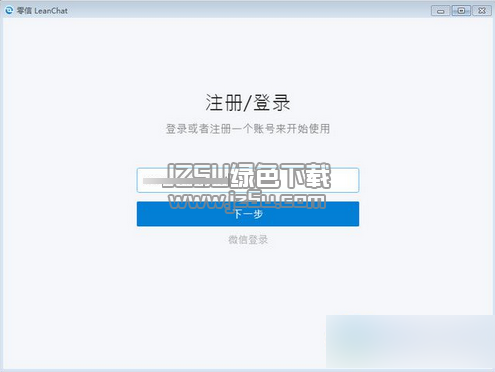The image size is (495, 372).
Task: Click the blue 下一步 button
Action: (248, 214)
